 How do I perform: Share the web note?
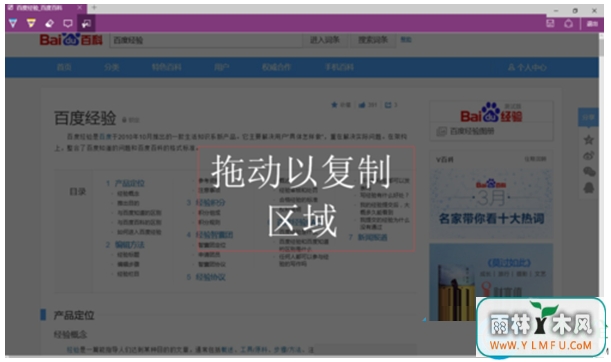pos(569,23)
